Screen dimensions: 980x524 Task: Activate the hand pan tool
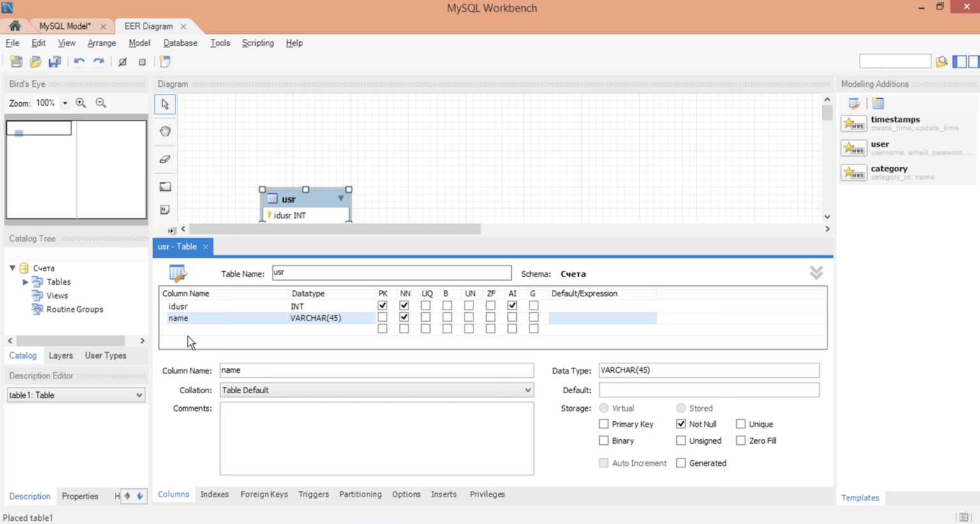(165, 131)
